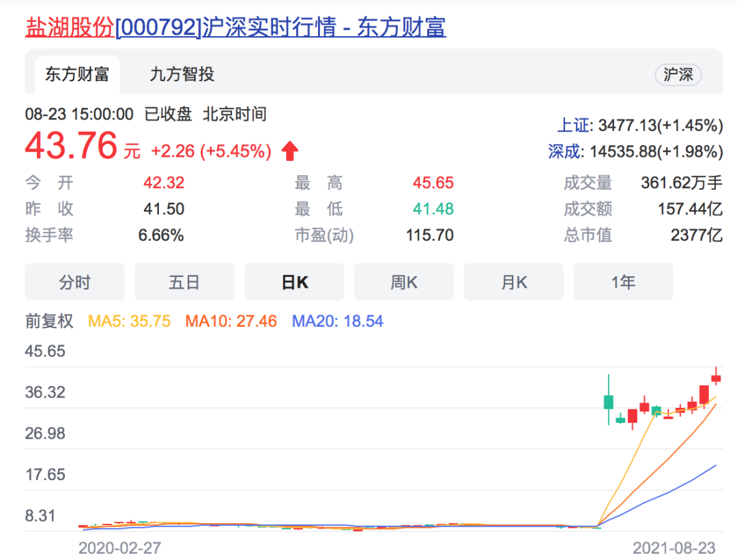The width and height of the screenshot is (737, 560).
Task: Select the 1年 chart view
Action: (623, 282)
